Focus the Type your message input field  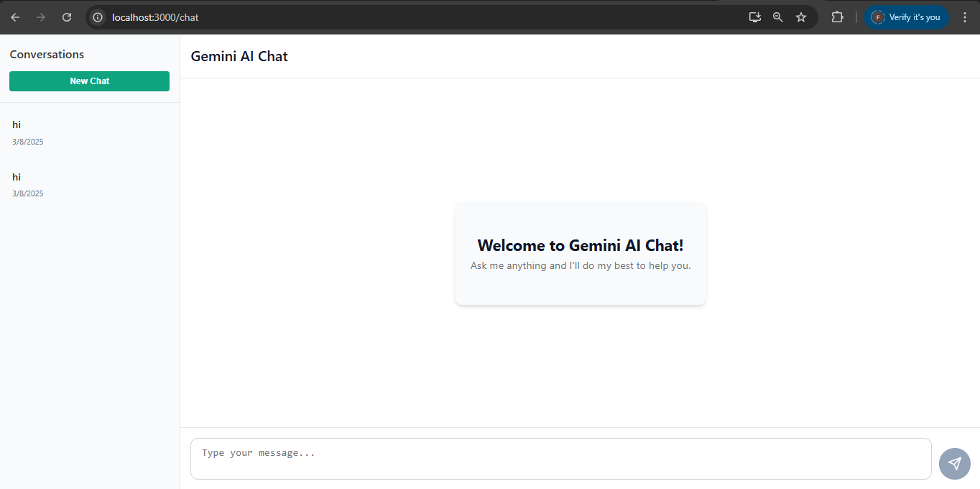click(x=560, y=457)
